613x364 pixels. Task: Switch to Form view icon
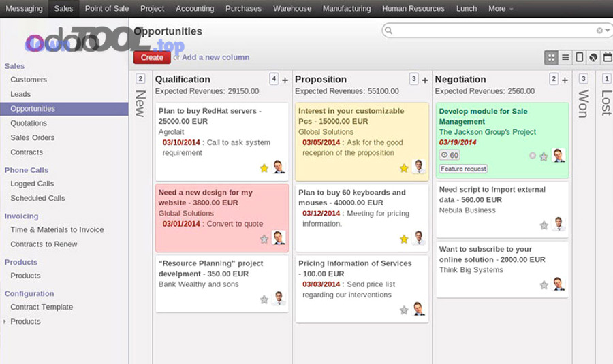point(580,57)
